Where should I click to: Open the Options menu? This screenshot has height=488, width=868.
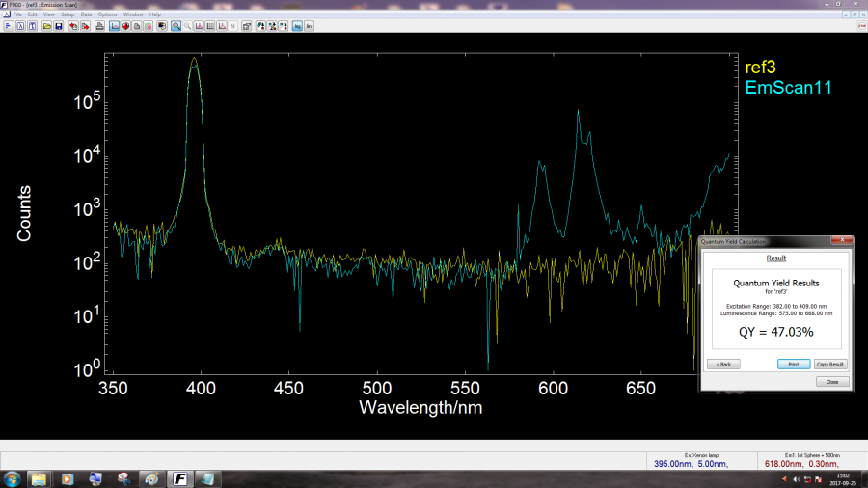[x=107, y=14]
